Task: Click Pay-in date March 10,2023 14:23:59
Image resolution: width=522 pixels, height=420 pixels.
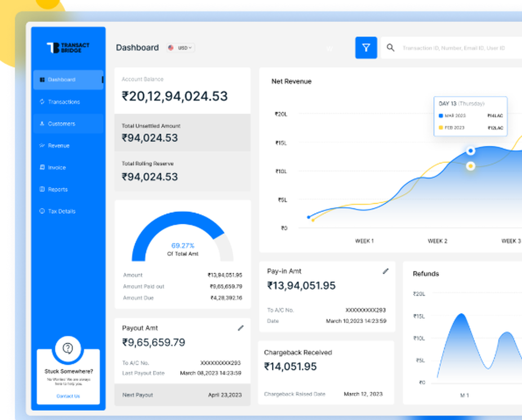Action: pyautogui.click(x=356, y=321)
